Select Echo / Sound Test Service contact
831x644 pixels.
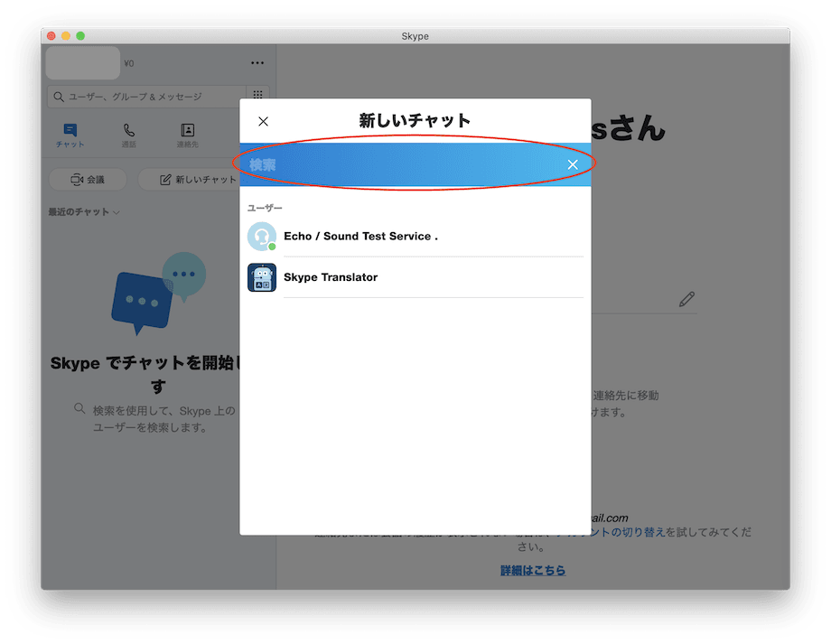pos(415,237)
